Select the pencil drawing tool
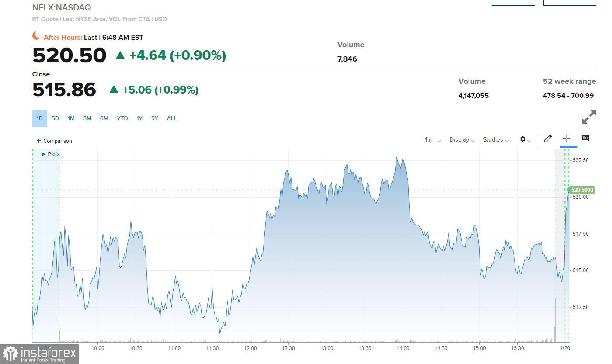612x364 pixels. pos(548,139)
